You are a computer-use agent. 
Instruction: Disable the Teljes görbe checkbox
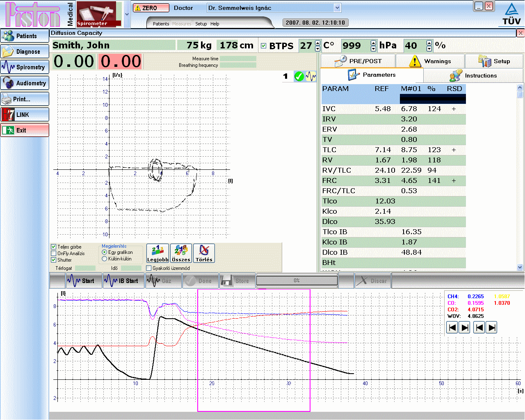(53, 247)
